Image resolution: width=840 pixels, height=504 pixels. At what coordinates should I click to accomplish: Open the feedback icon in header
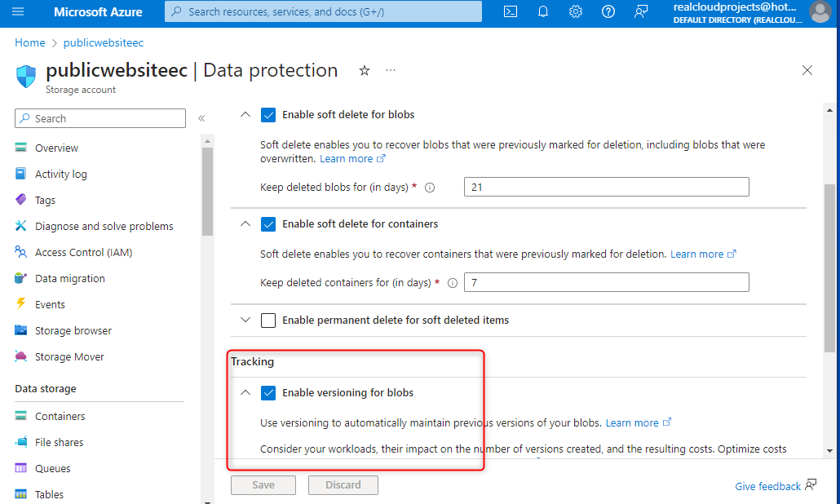click(x=641, y=11)
